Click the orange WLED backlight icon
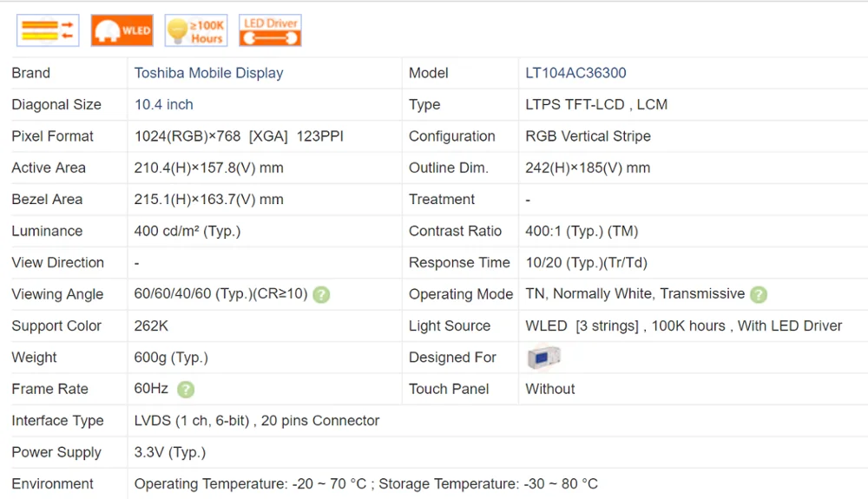Screen dimensions: 868x499 (122, 30)
